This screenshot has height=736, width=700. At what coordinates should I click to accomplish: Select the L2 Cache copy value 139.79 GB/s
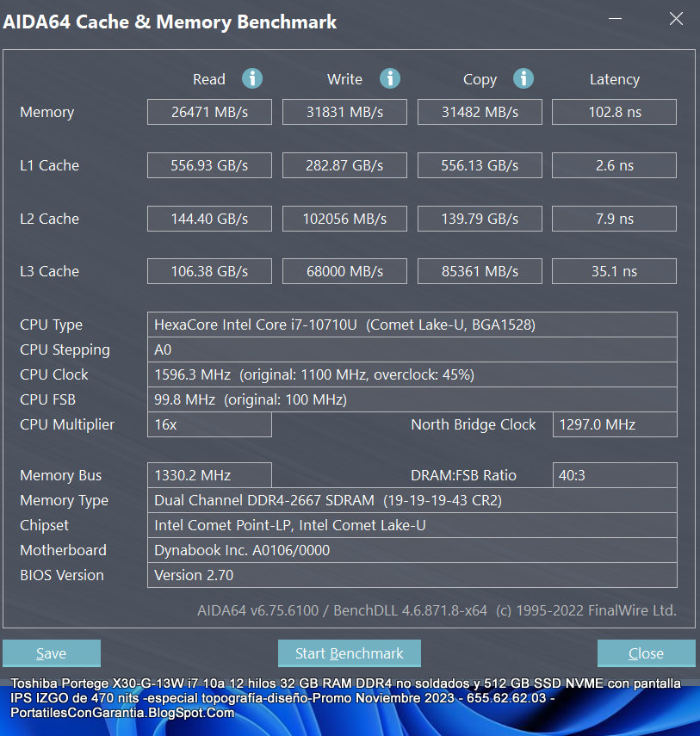(480, 219)
